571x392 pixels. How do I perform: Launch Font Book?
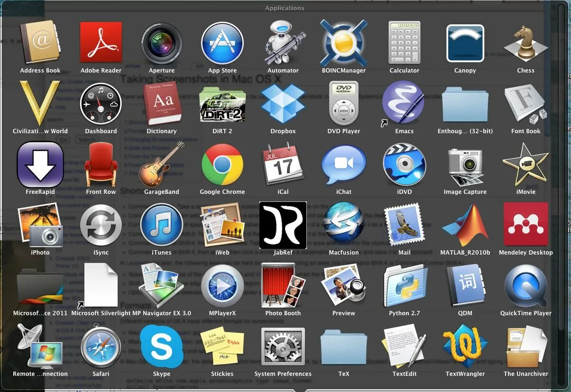(x=526, y=104)
